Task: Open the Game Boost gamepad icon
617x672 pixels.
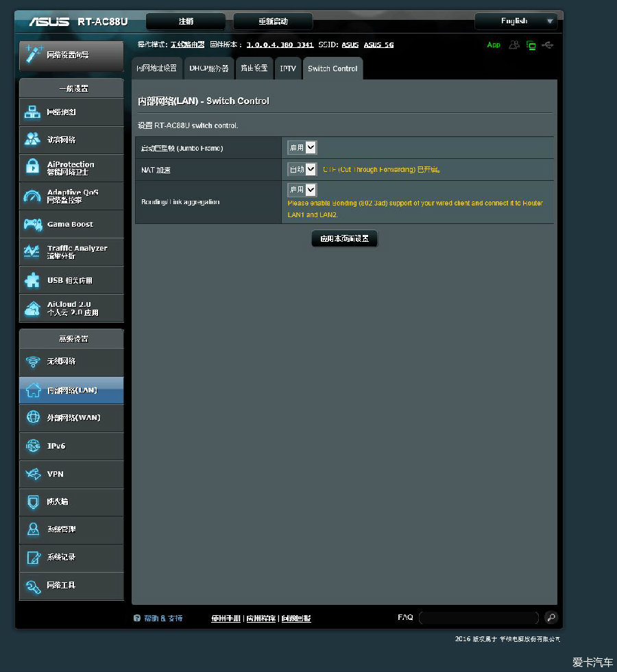Action: (x=33, y=224)
